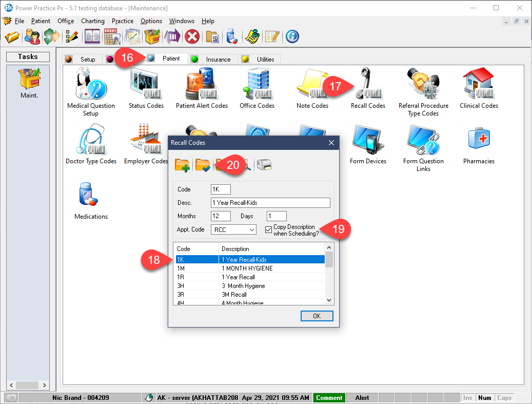The width and height of the screenshot is (532, 404).
Task: Select the 1R '1 Year Recall' row
Action: click(x=250, y=277)
